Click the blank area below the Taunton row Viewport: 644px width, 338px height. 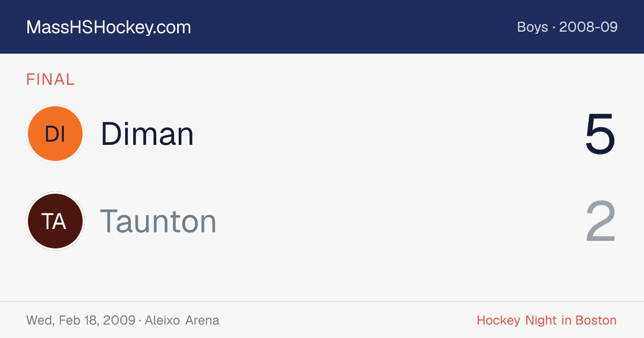click(322, 276)
